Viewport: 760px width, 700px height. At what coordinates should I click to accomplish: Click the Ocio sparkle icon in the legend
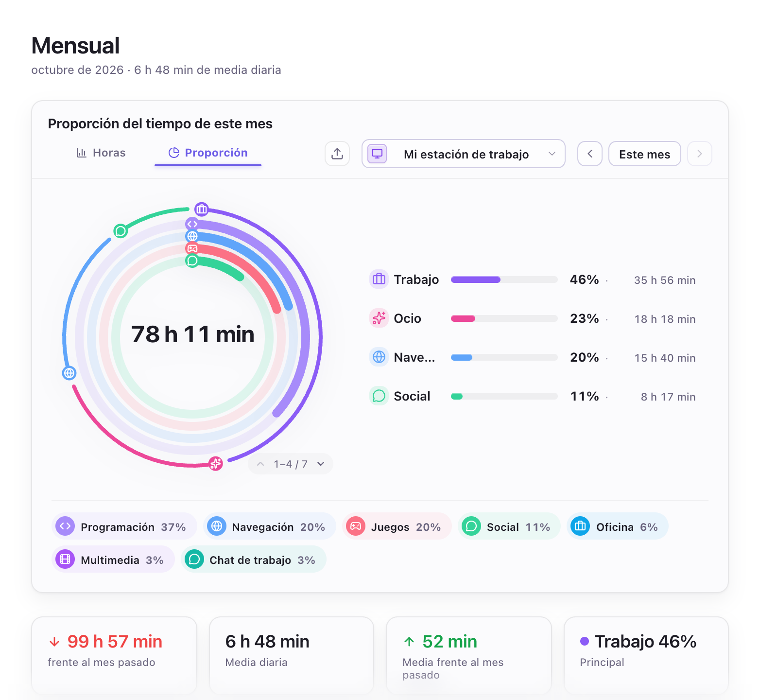pos(379,318)
